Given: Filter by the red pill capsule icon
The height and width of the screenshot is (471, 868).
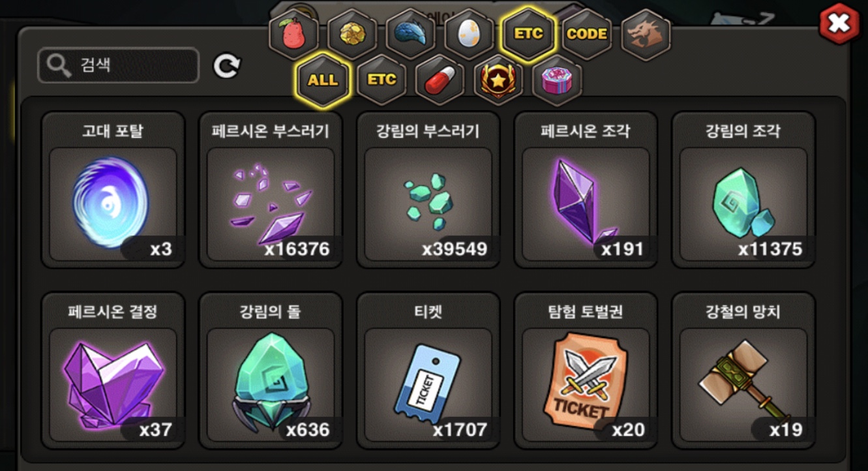Looking at the screenshot, I should coord(440,80).
